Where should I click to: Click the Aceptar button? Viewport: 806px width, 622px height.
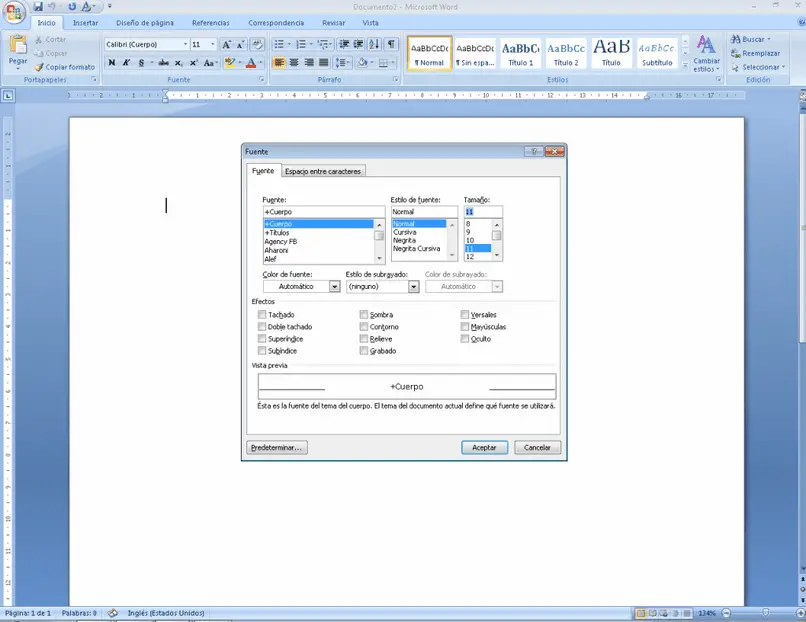tap(484, 448)
